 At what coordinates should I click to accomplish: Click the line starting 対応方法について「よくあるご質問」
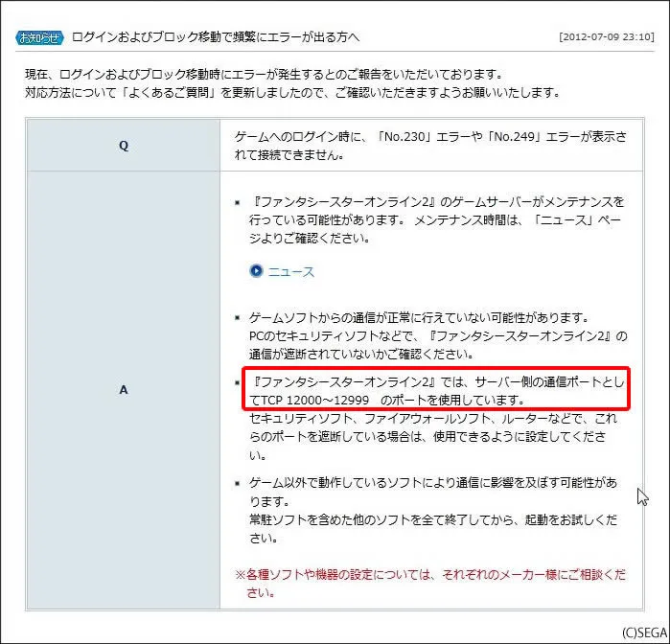pyautogui.click(x=292, y=92)
